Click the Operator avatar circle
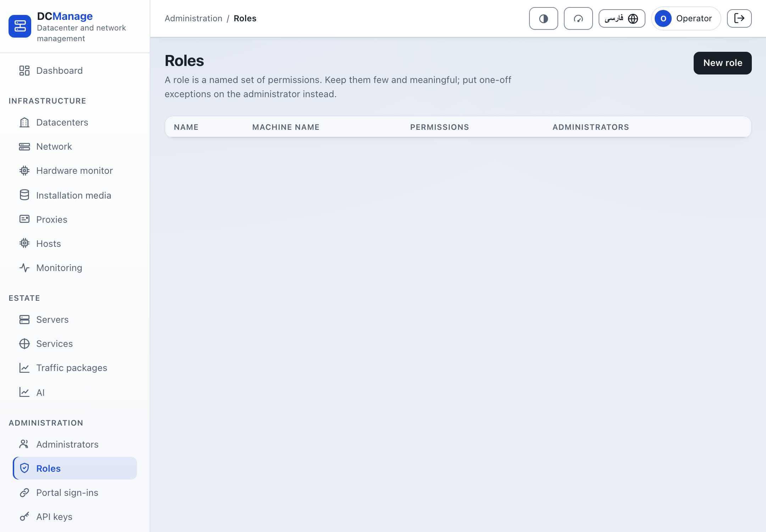The height and width of the screenshot is (532, 766). pyautogui.click(x=663, y=18)
